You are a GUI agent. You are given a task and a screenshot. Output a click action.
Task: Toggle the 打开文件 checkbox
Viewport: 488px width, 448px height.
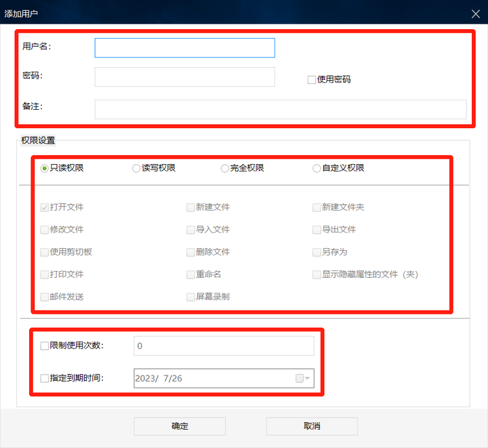45,207
